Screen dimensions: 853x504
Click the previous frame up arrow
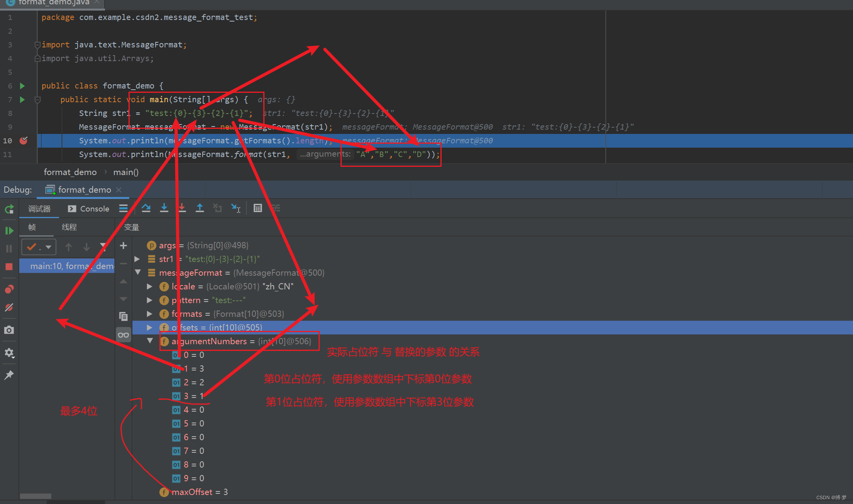click(x=69, y=247)
